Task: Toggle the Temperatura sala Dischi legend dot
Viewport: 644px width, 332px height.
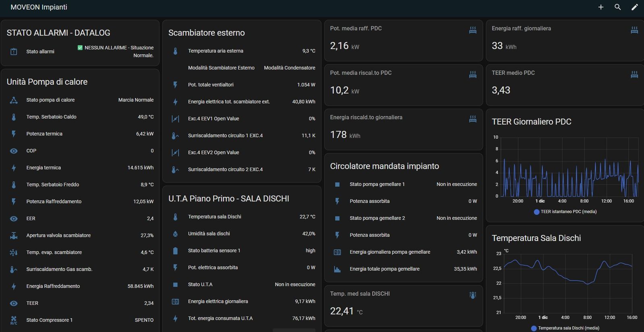Action: coord(534,328)
